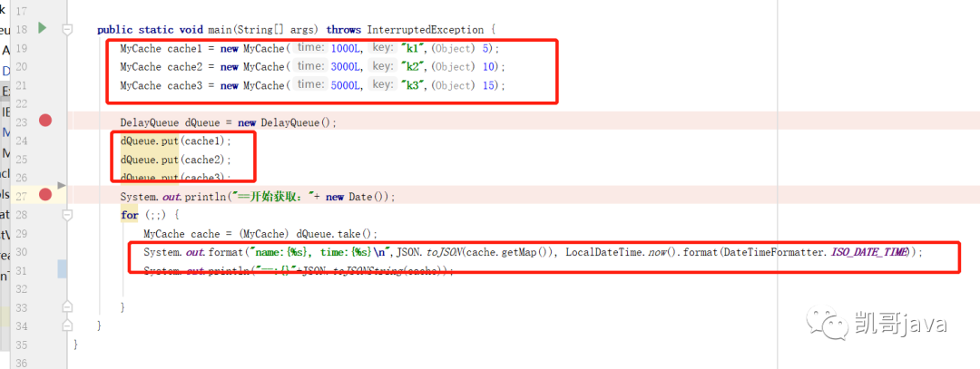
Task: Click the fold end marker on line 33
Action: click(67, 307)
